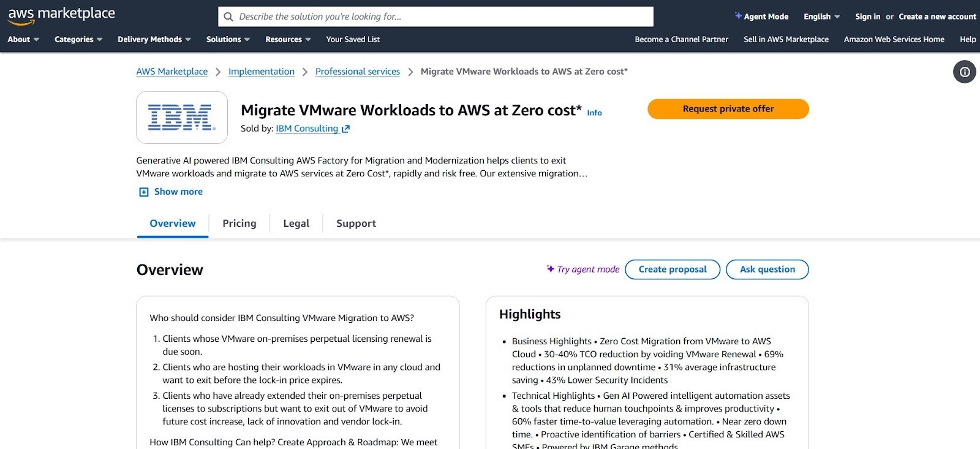Click the AWS Marketplace breadcrumb link
Screen dimensions: 980x449
coord(172,72)
